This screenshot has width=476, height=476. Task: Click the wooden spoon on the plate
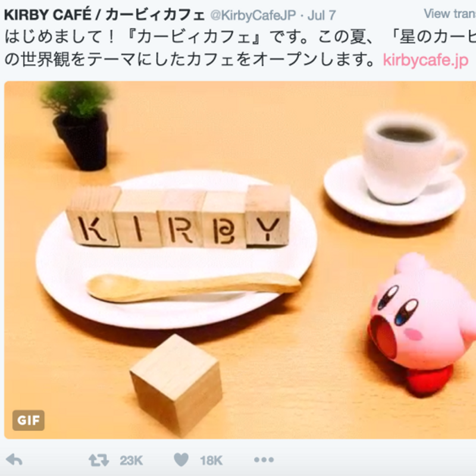pos(194,288)
